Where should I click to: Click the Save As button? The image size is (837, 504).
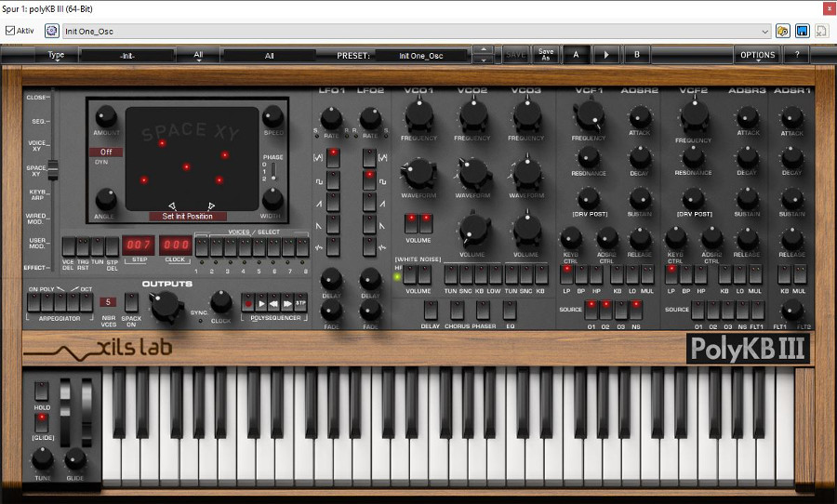(x=546, y=55)
